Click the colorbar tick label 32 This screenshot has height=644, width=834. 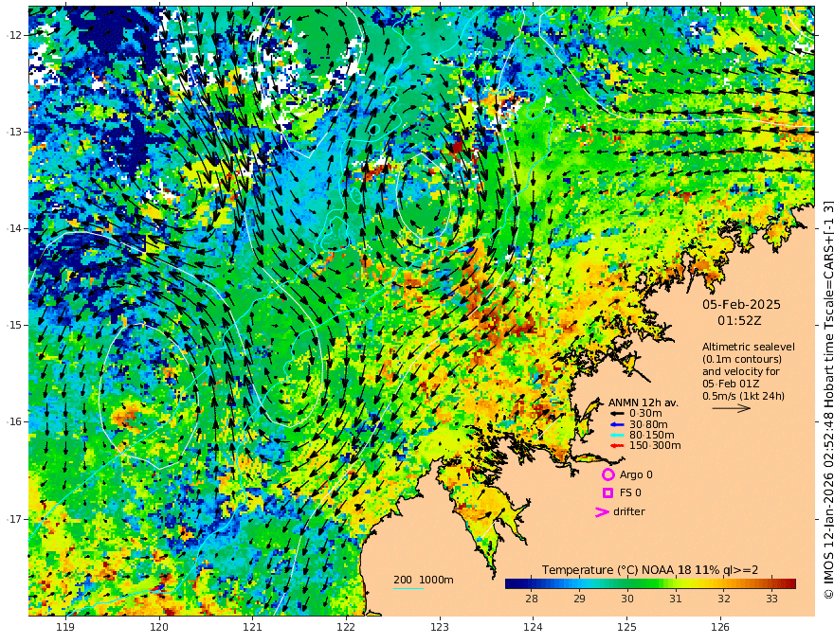[723, 599]
